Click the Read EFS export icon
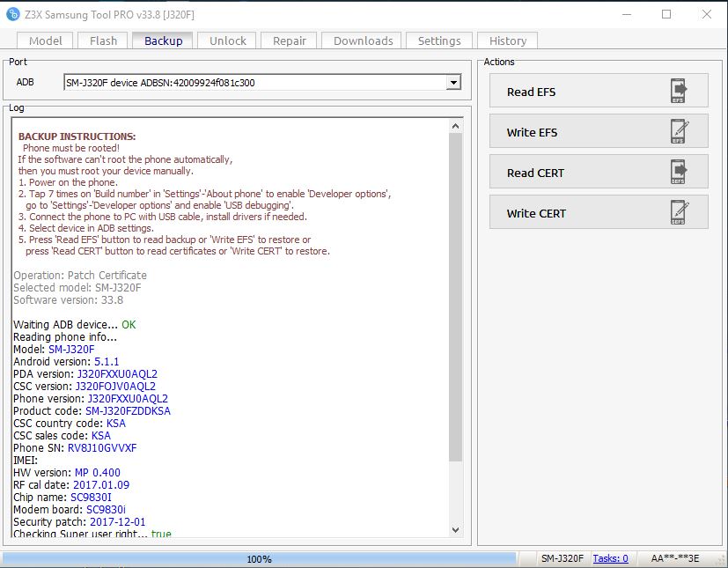The width and height of the screenshot is (728, 568). point(679,91)
